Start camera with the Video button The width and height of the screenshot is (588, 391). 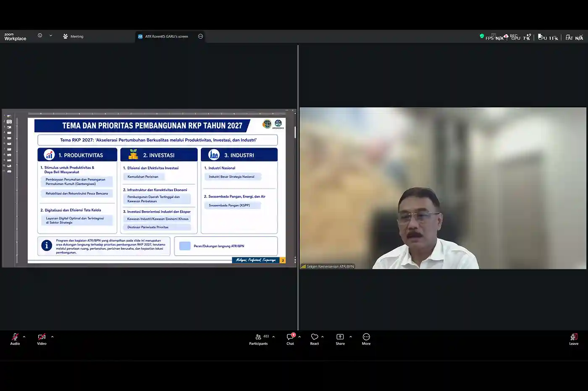coord(42,339)
